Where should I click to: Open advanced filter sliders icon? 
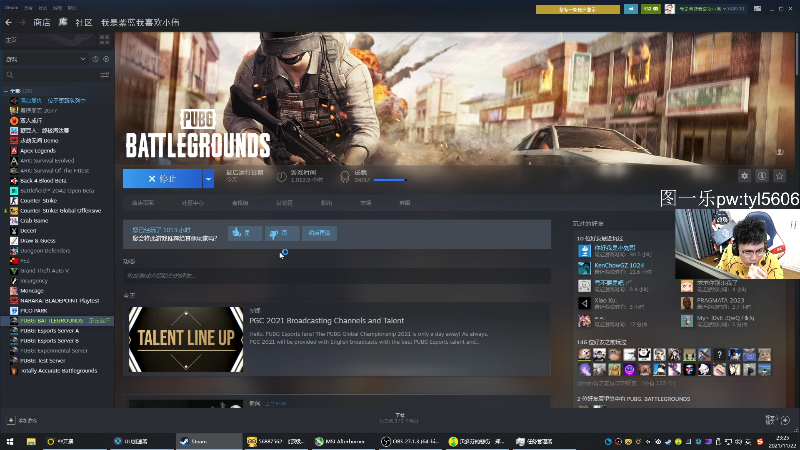click(105, 75)
